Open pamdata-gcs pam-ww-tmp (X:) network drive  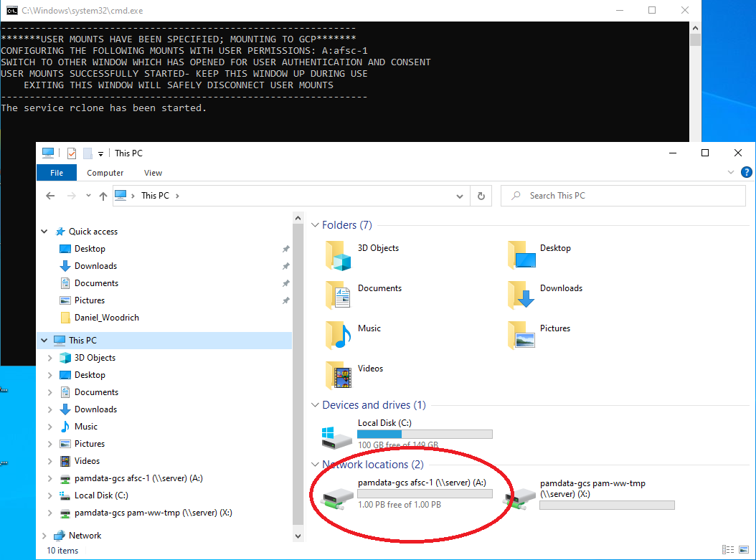tap(520, 496)
